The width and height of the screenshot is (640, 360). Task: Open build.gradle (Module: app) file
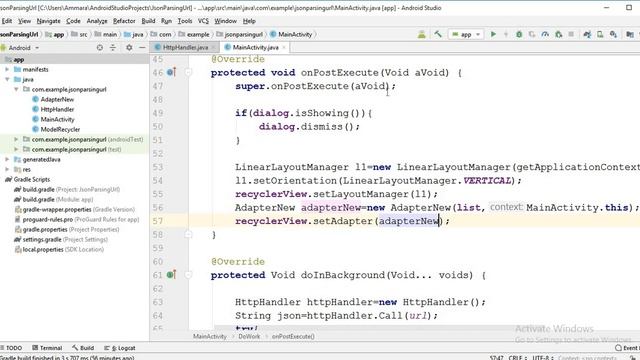(53, 200)
